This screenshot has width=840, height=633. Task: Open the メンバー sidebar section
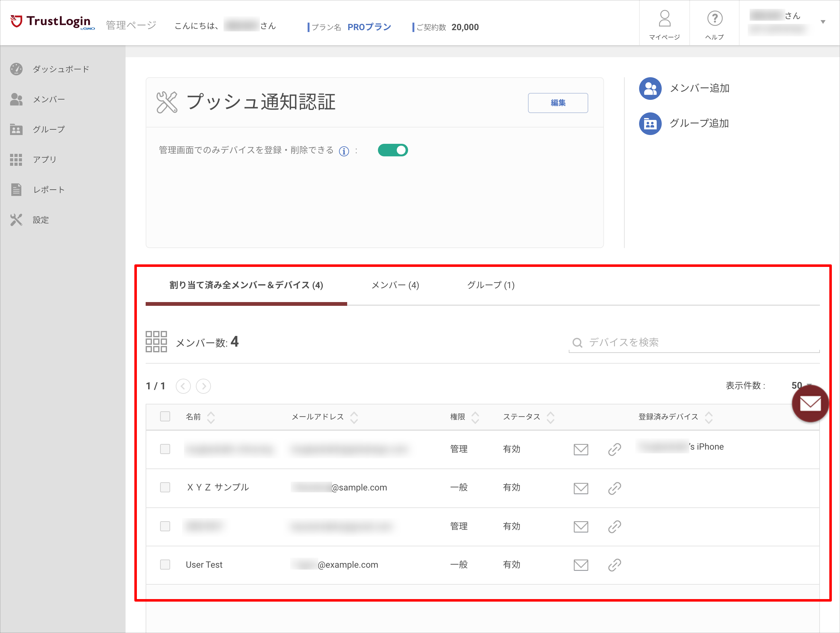[37, 100]
